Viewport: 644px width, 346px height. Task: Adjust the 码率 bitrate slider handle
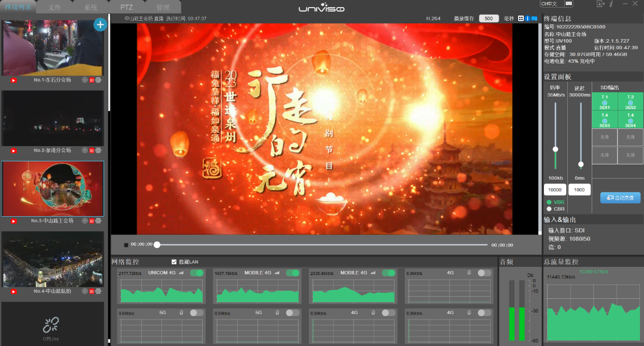555,149
